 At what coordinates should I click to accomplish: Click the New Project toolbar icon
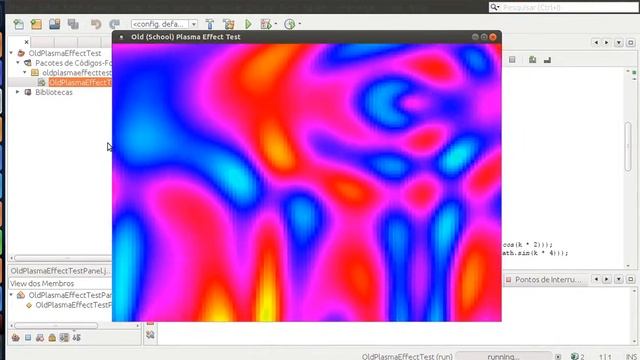[x=36, y=24]
